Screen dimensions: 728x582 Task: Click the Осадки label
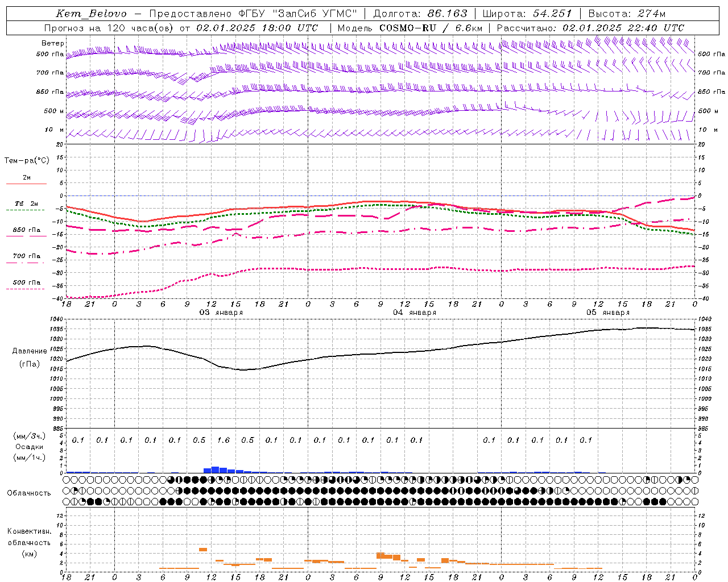[x=30, y=447]
